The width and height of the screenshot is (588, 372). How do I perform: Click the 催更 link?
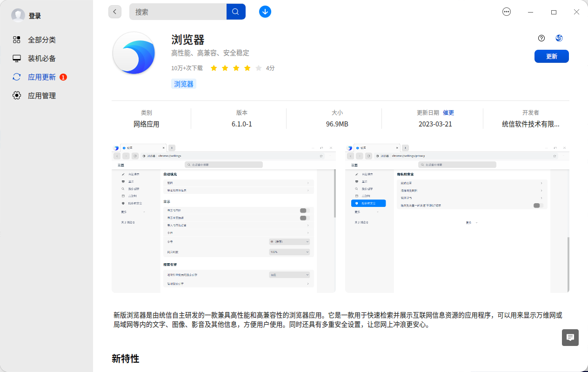point(449,112)
